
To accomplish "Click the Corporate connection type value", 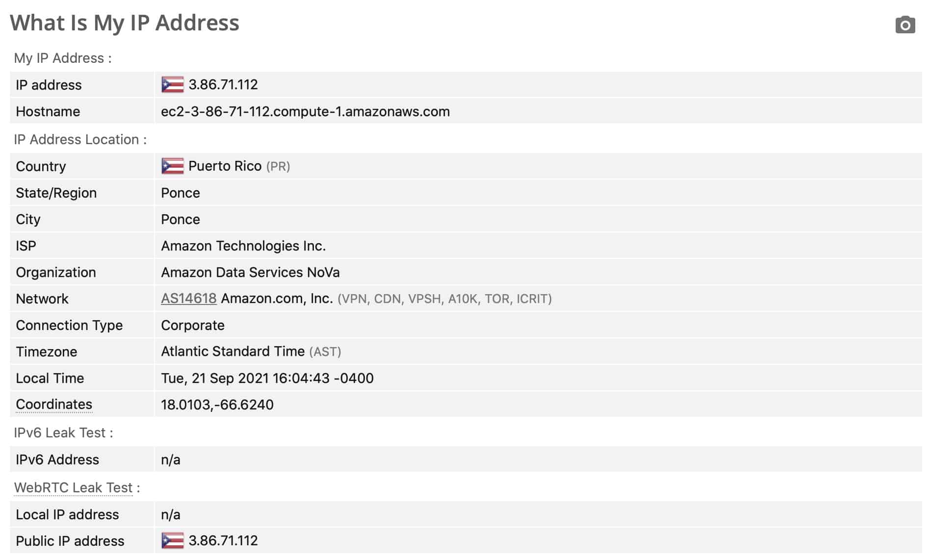I will (193, 325).
